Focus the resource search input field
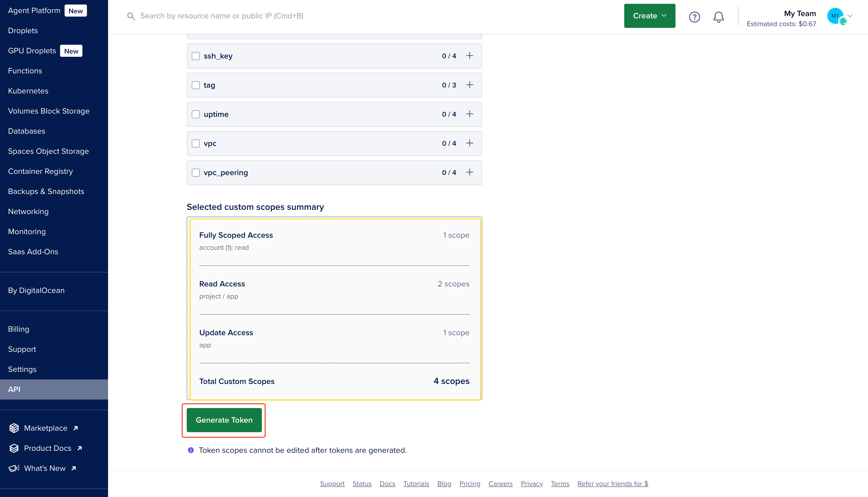 coord(222,16)
